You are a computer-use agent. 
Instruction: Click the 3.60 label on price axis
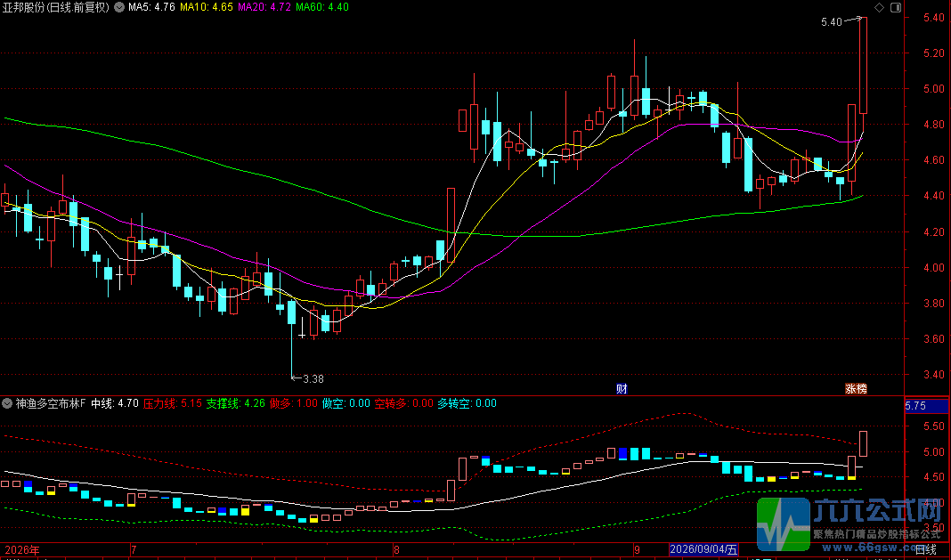[x=934, y=339]
